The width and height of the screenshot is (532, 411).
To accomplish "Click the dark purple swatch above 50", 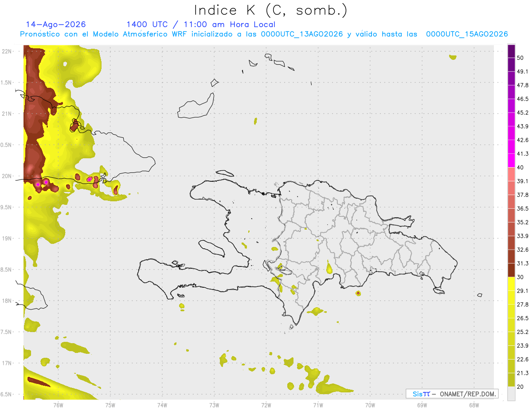I will point(511,51).
